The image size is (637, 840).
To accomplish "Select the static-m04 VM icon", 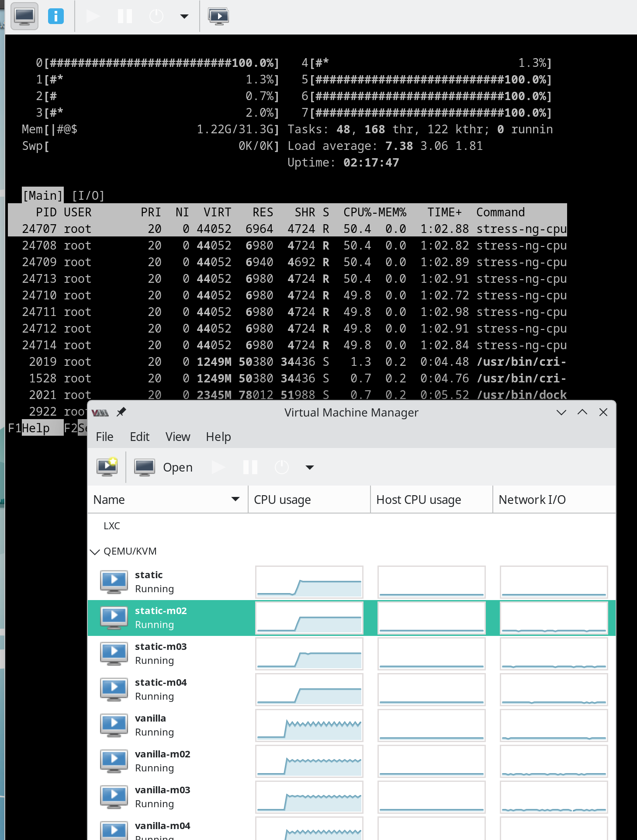I will point(114,689).
